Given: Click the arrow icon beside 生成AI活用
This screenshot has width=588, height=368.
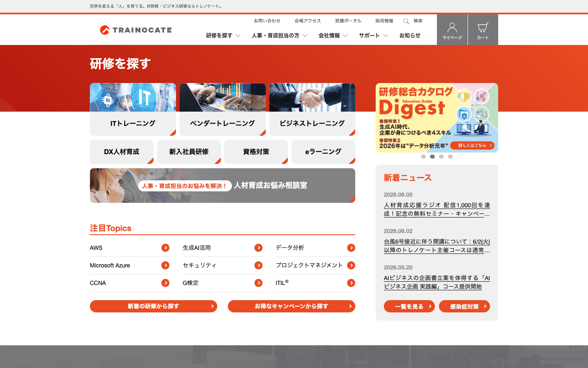Looking at the screenshot, I should pyautogui.click(x=258, y=248).
